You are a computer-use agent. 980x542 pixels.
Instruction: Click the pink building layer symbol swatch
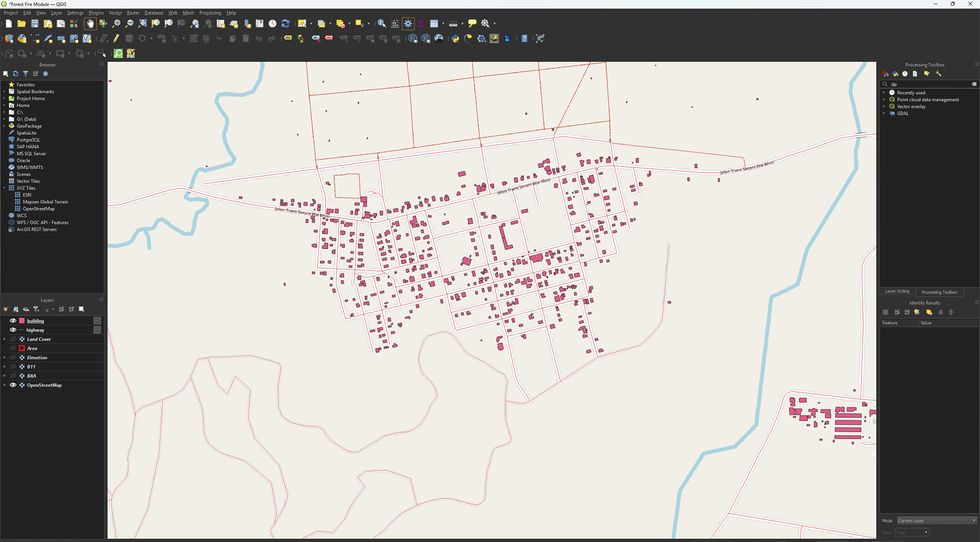coord(22,321)
